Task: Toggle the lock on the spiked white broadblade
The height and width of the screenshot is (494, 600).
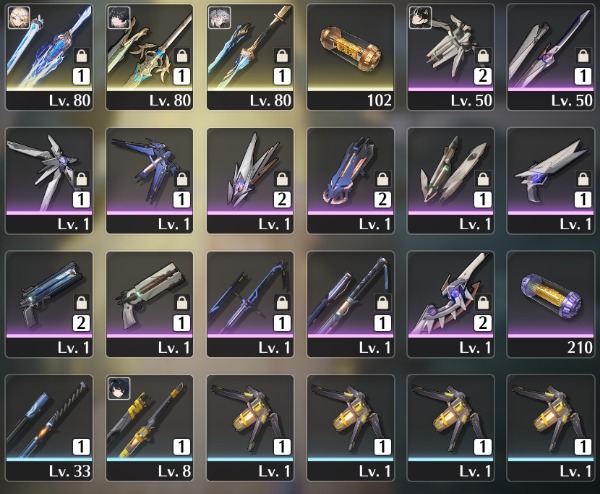Action: pos(483,303)
